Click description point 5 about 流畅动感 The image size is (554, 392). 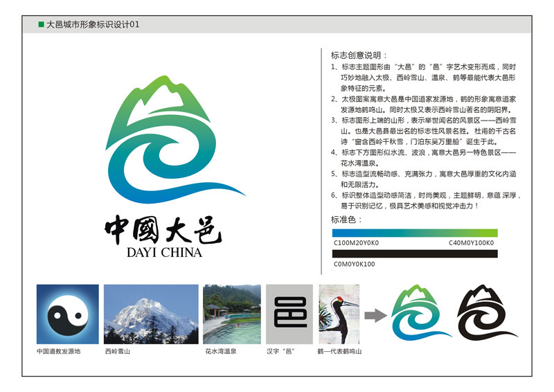coord(423,179)
